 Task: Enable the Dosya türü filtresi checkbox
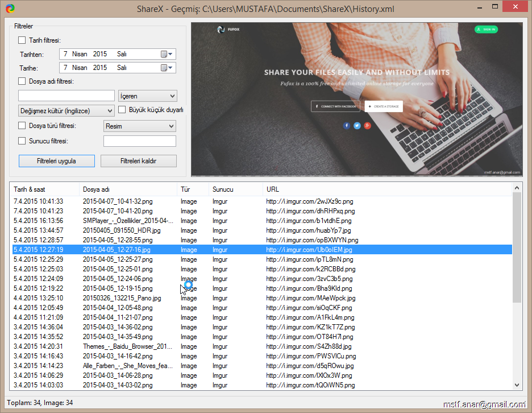click(x=22, y=126)
